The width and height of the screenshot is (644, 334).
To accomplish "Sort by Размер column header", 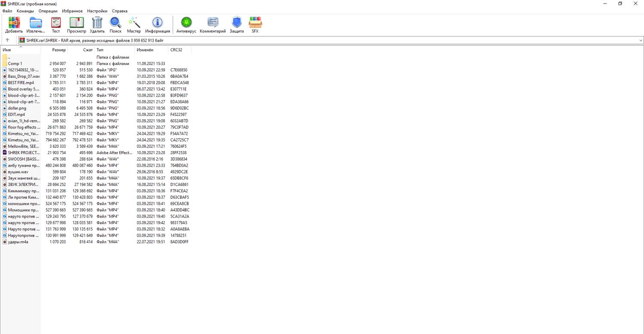I will 54,50.
